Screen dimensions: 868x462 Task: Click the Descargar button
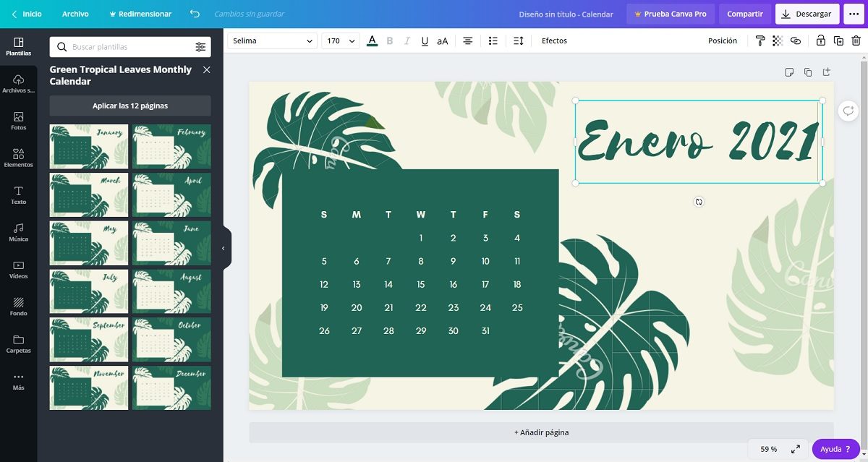pos(807,14)
